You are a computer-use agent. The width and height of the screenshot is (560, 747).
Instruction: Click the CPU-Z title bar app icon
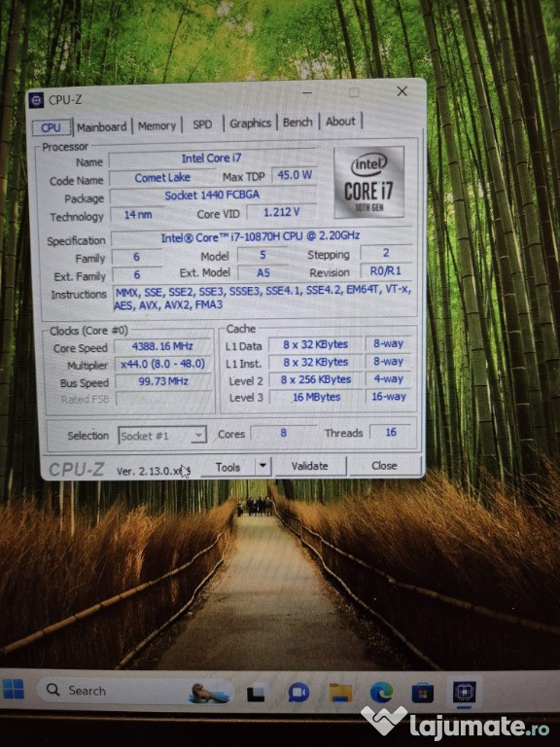click(x=36, y=100)
